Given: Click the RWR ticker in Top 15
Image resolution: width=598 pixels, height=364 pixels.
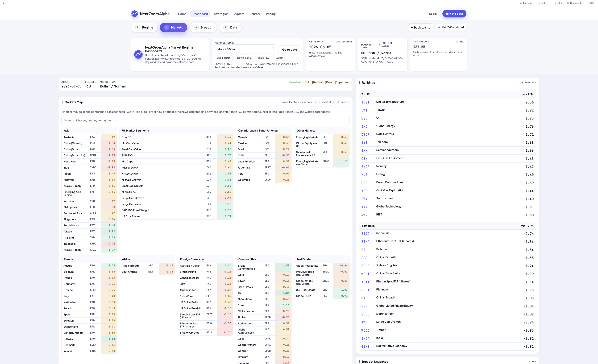Looking at the screenshot, I should [x=364, y=215].
